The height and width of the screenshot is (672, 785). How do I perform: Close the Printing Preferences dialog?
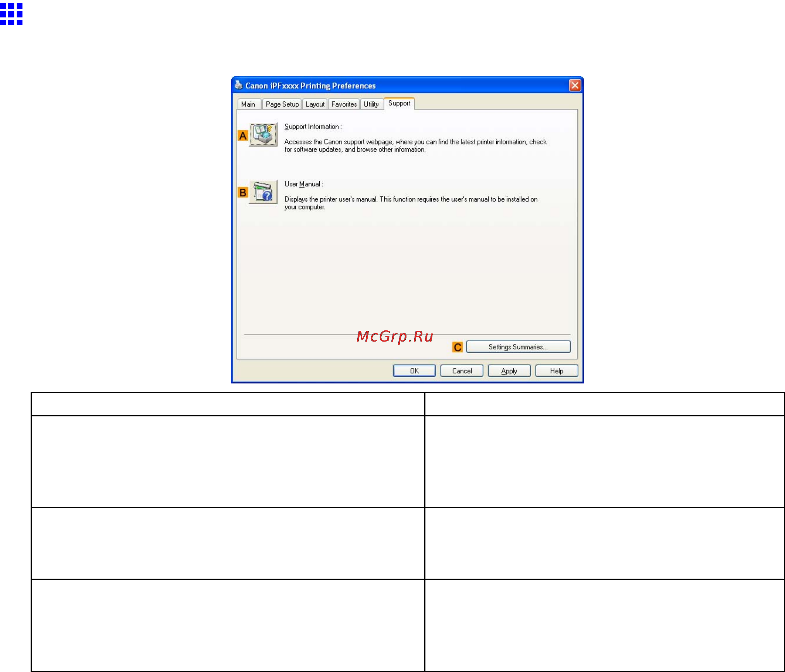575,85
